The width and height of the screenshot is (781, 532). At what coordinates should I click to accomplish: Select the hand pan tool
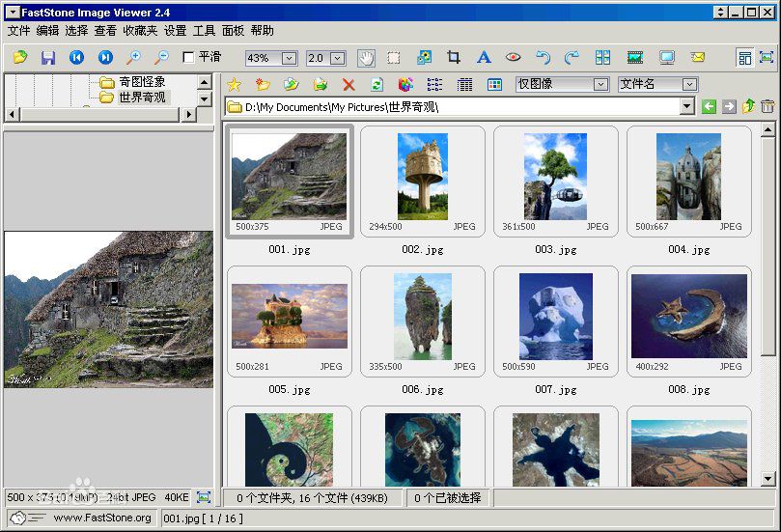point(366,58)
